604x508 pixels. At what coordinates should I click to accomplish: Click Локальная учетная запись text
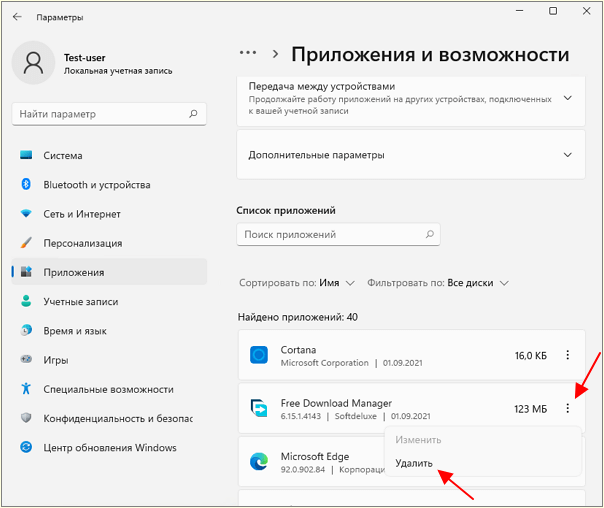point(118,71)
